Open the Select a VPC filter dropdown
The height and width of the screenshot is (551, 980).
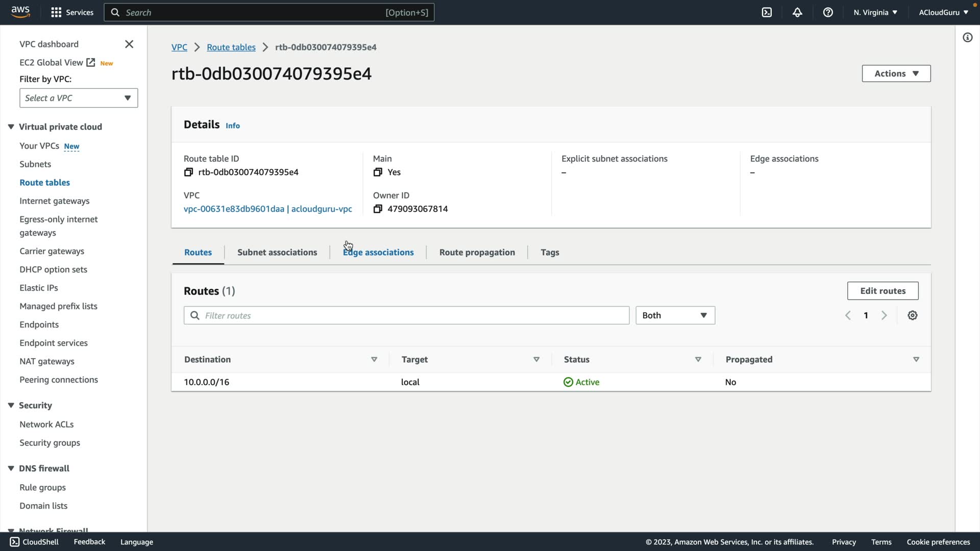point(79,98)
